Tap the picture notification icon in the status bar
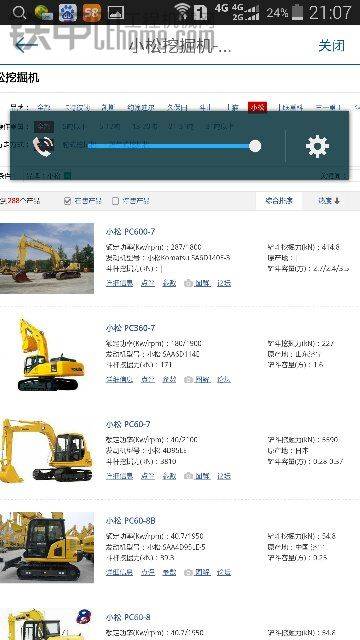The width and height of the screenshot is (360, 640). (x=116, y=13)
